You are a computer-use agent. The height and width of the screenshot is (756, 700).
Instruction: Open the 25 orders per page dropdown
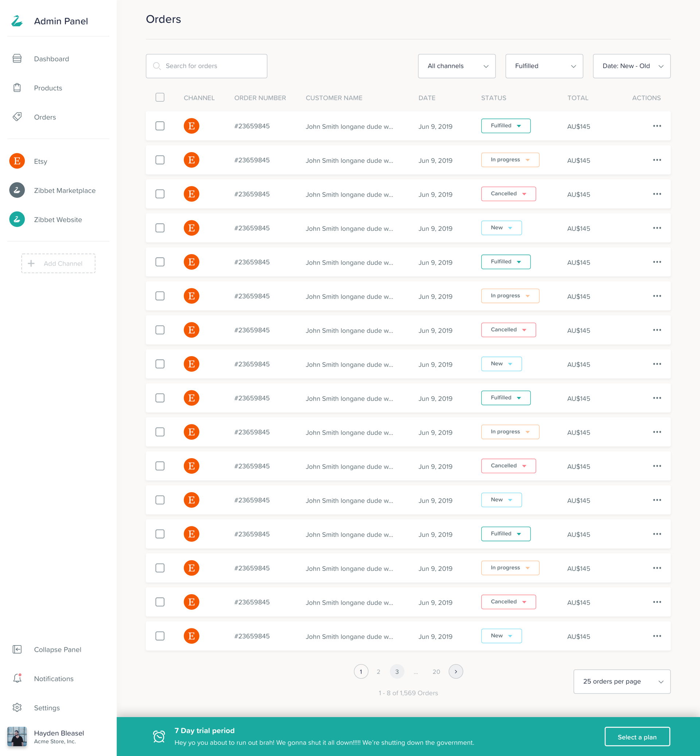(622, 681)
